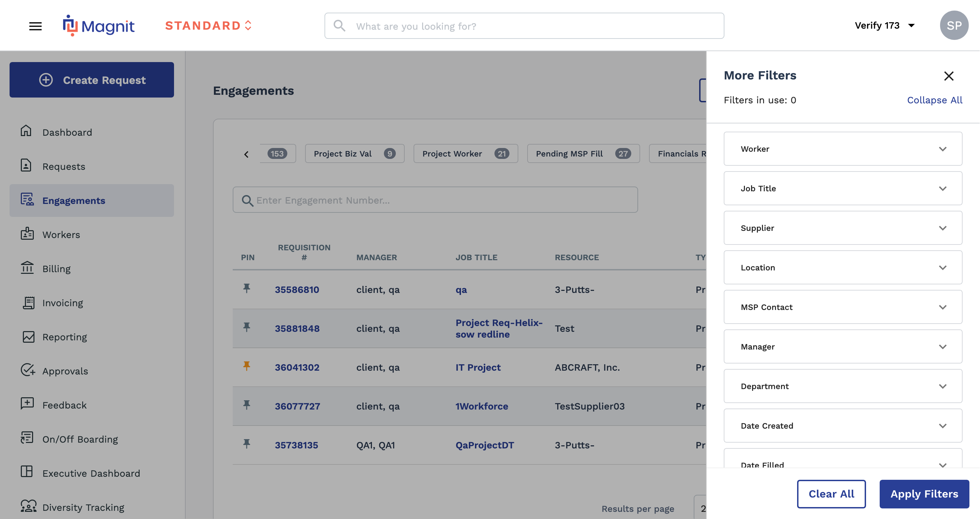Image resolution: width=980 pixels, height=519 pixels.
Task: Pin requisition 35881848
Action: point(246,327)
